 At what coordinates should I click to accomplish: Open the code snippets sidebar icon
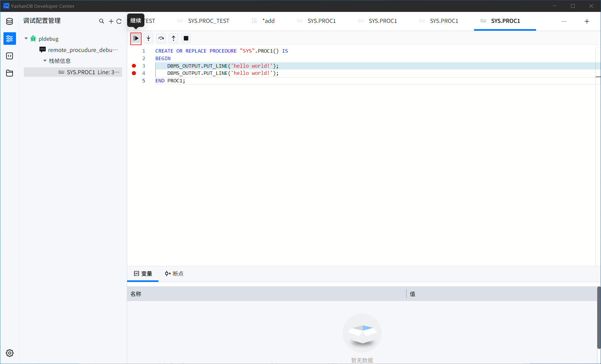pos(10,56)
